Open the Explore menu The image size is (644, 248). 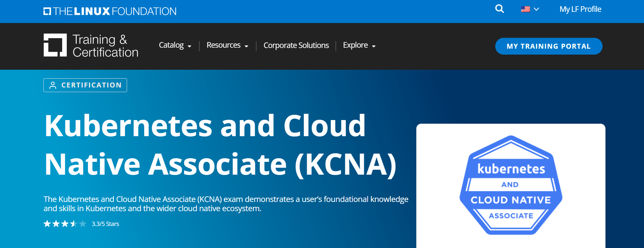[355, 45]
